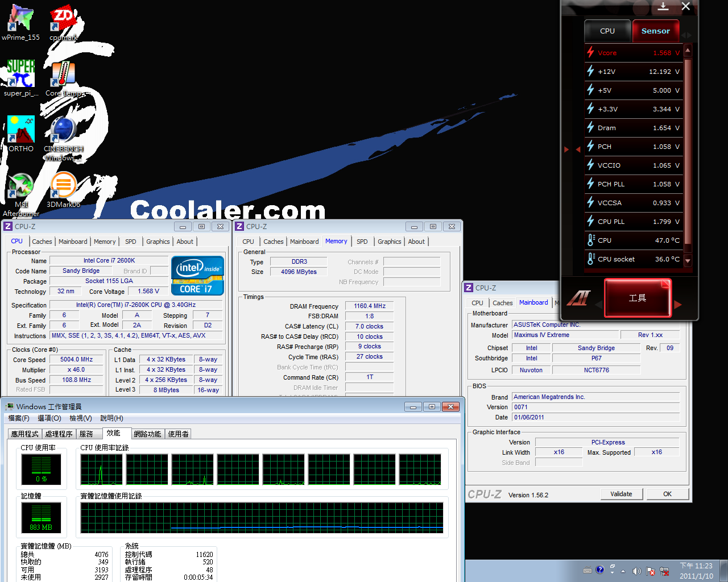Open Mainboard tab in CPU-Z Processor window
This screenshot has width=728, height=582.
pyautogui.click(x=73, y=242)
